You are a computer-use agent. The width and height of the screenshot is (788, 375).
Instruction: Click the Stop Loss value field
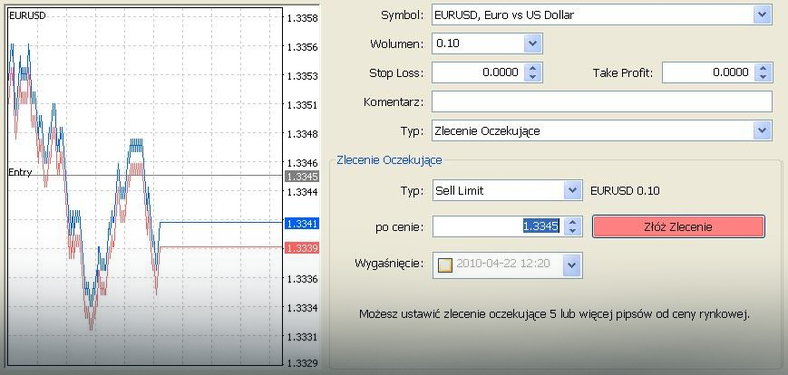478,72
